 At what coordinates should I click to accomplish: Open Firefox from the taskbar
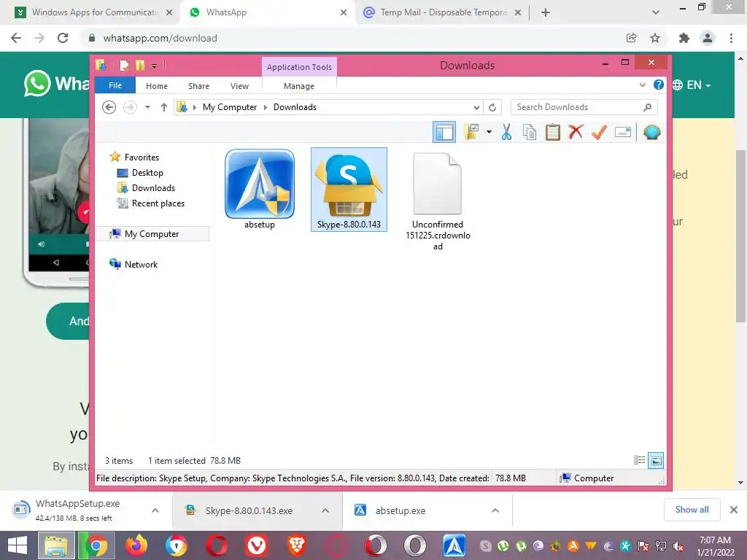tap(136, 545)
